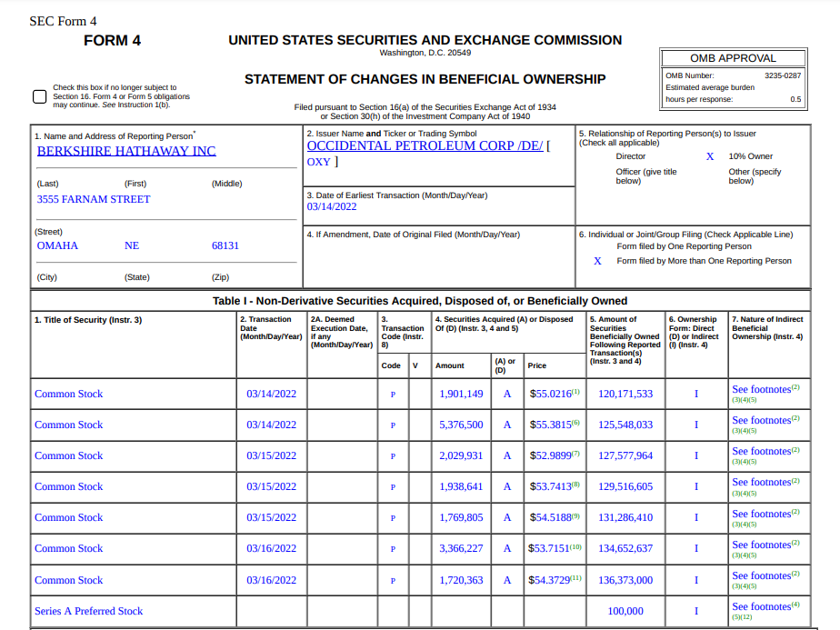Viewport: 840px width, 630px height.
Task: Click the amount 5,376,500
Action: click(461, 425)
